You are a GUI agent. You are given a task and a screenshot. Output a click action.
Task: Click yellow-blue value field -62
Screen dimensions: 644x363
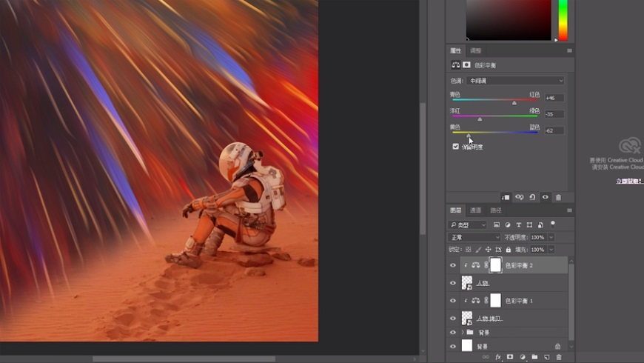(554, 130)
